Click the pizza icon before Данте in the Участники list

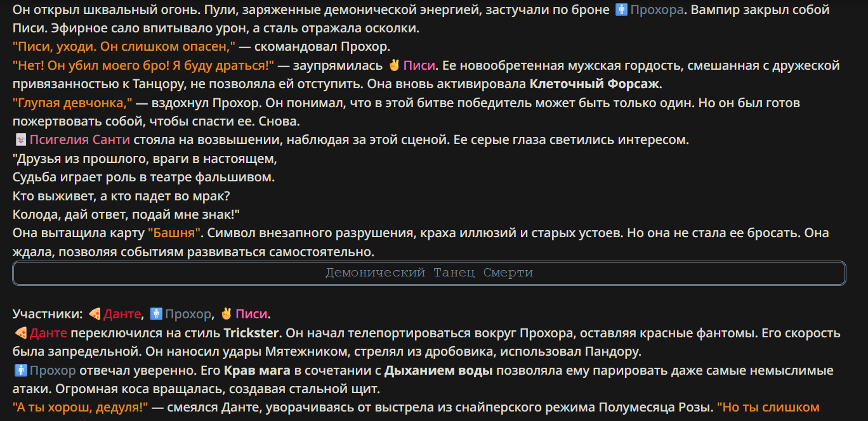95,314
